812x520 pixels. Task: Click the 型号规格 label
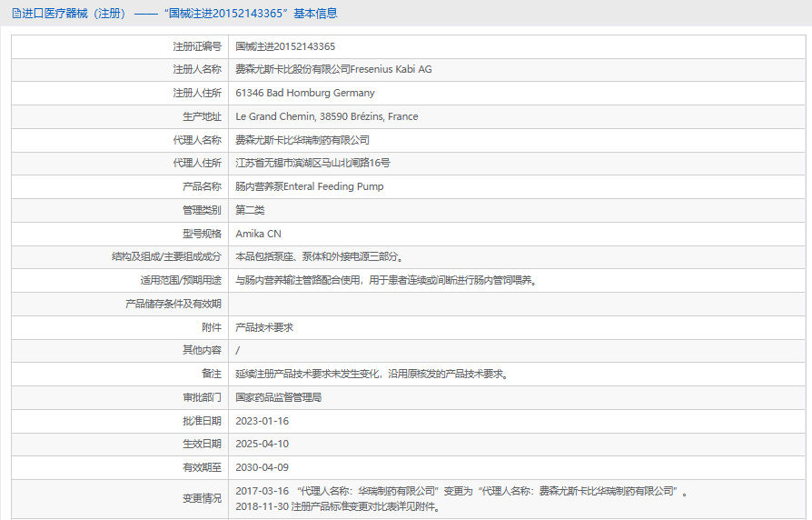(x=202, y=234)
